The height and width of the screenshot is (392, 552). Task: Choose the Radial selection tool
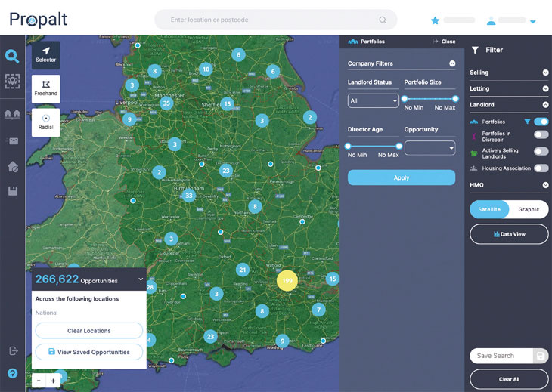point(45,122)
